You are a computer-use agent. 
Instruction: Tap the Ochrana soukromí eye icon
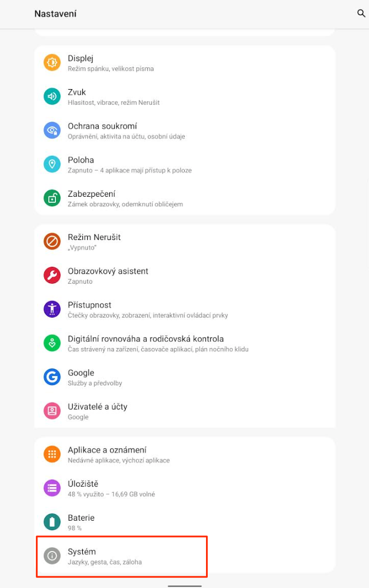coord(52,131)
